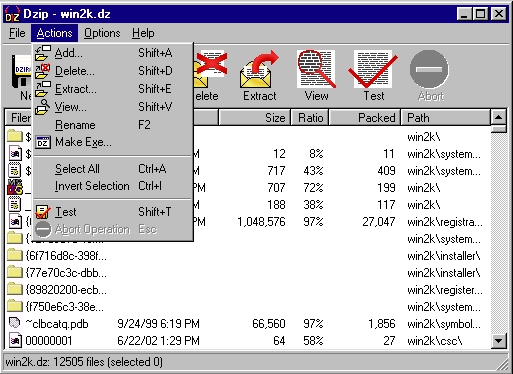The width and height of the screenshot is (513, 374).
Task: Click the status bar file count text
Action: pos(84,362)
